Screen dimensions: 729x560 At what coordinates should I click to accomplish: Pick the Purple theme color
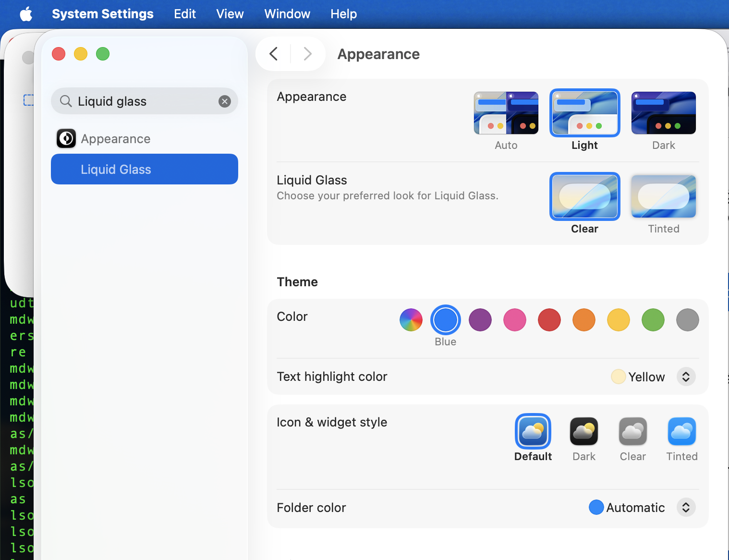480,320
